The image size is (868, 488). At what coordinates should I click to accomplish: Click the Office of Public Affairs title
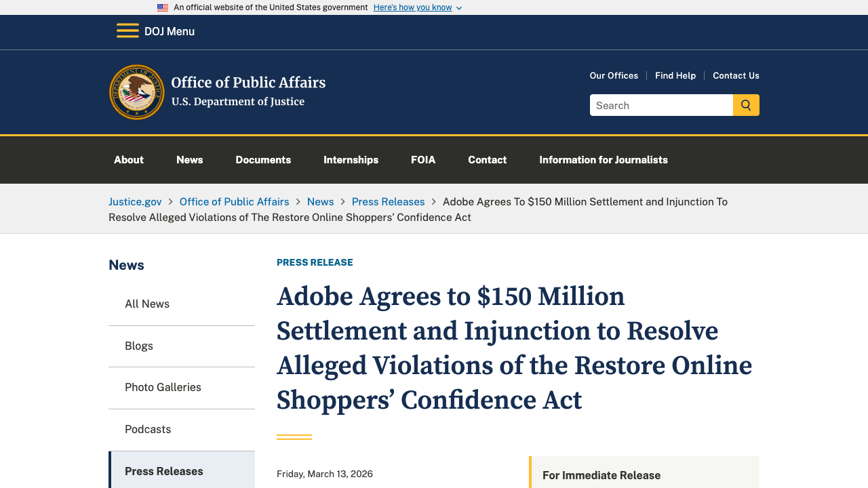click(x=248, y=83)
